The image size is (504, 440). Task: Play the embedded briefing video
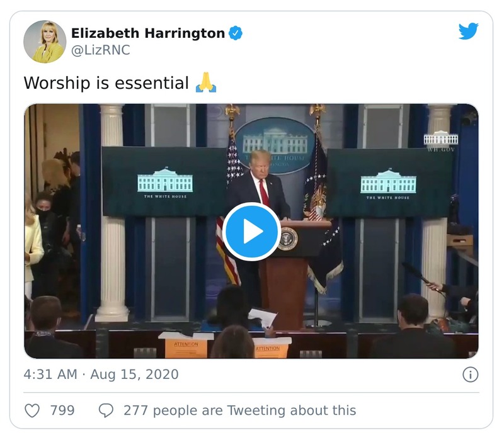click(251, 231)
